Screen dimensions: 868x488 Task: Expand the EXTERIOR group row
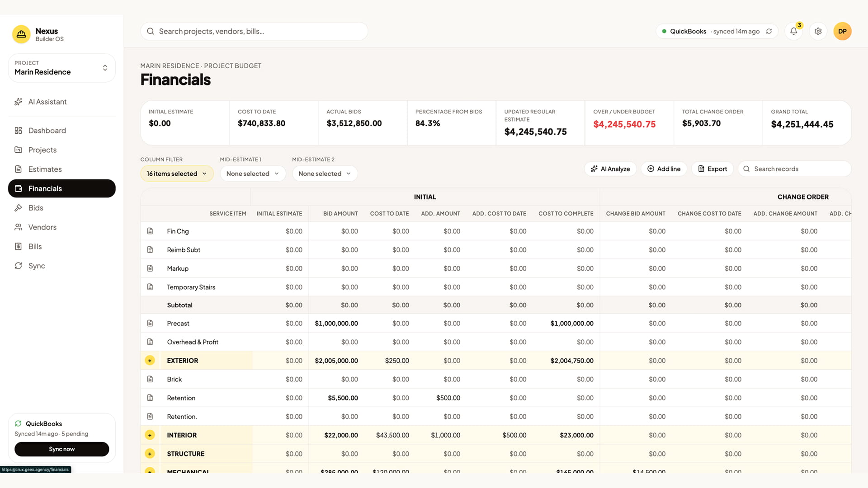pos(150,361)
